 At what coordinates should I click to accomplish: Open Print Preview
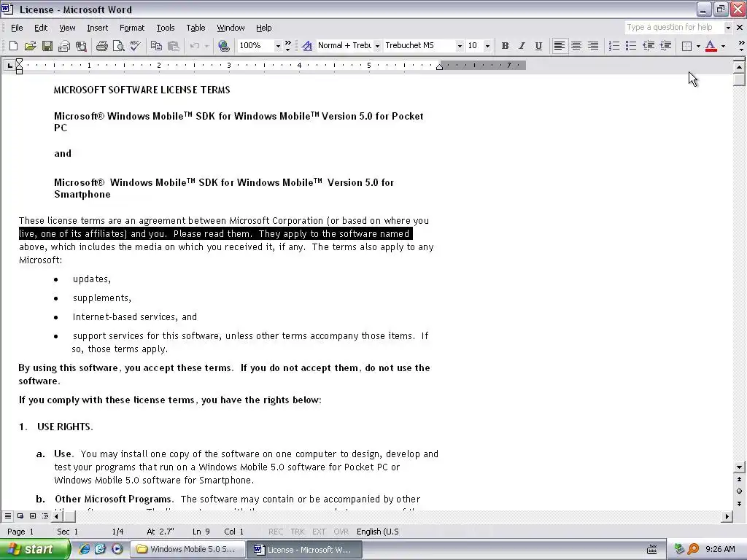[x=119, y=46]
